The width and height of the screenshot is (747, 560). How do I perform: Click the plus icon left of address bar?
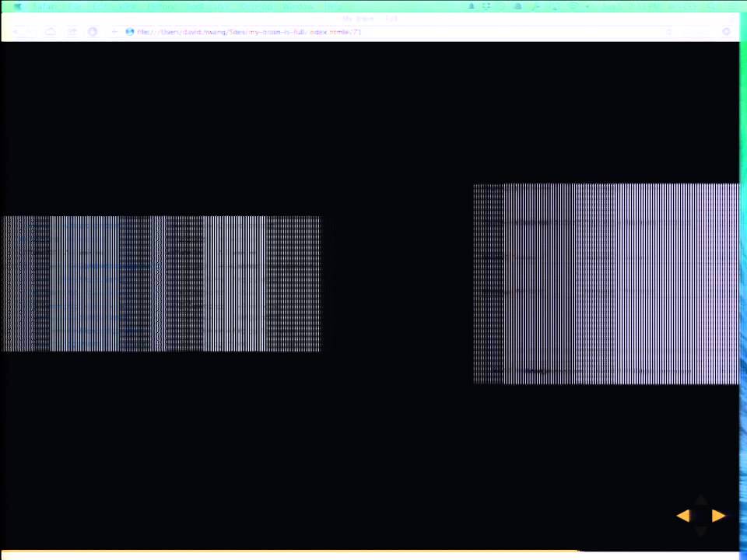tap(114, 32)
